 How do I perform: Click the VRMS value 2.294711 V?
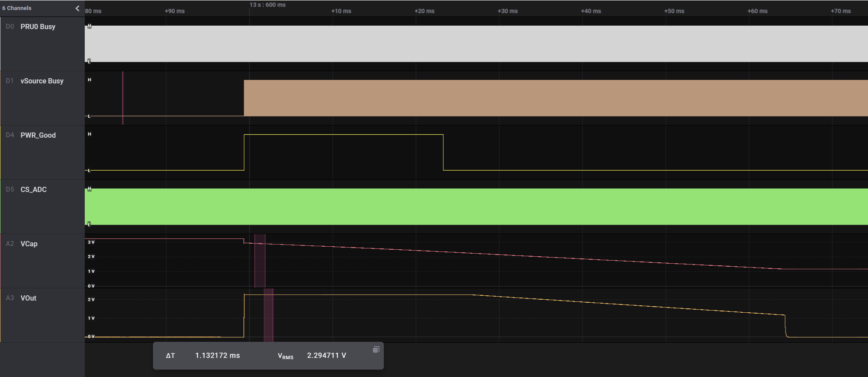[326, 356]
